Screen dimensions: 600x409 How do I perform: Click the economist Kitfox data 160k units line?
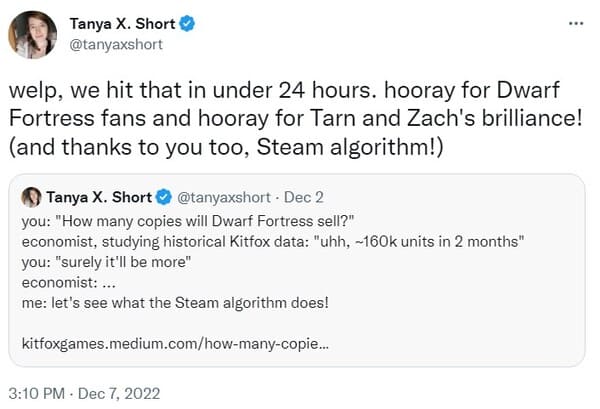[273, 242]
